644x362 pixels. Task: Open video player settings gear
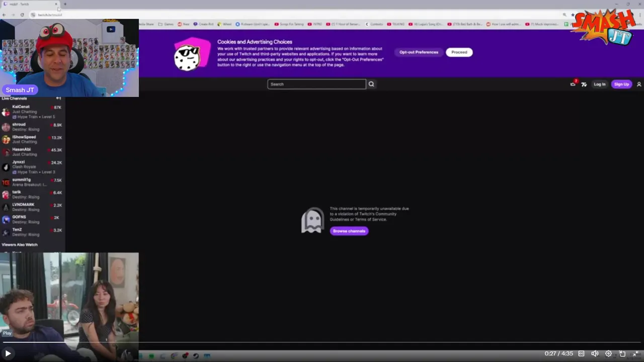(608, 353)
